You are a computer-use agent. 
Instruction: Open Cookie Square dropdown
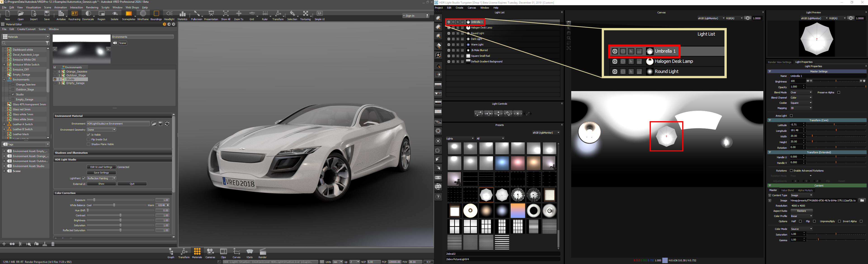point(801,103)
